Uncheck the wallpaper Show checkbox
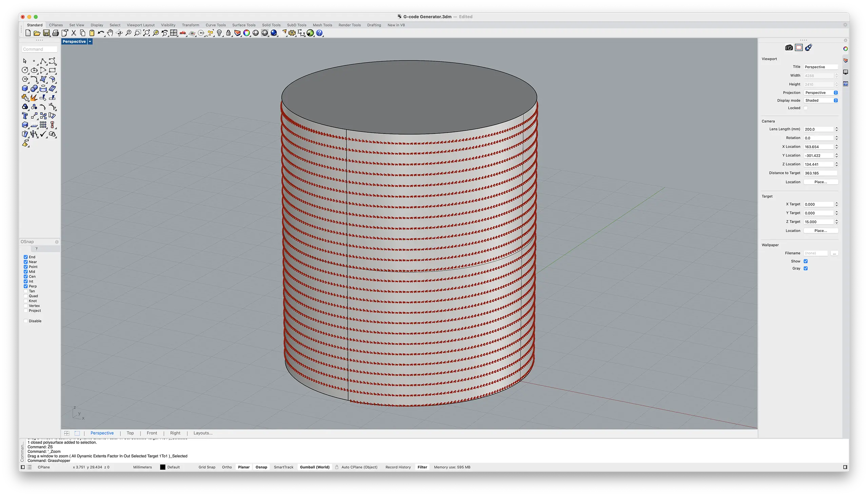The height and width of the screenshot is (496, 868). pos(806,261)
